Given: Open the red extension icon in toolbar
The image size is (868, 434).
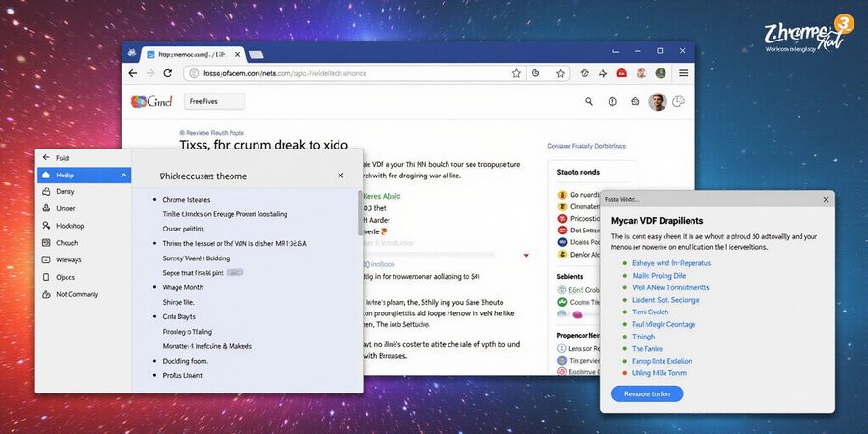Looking at the screenshot, I should click(622, 73).
